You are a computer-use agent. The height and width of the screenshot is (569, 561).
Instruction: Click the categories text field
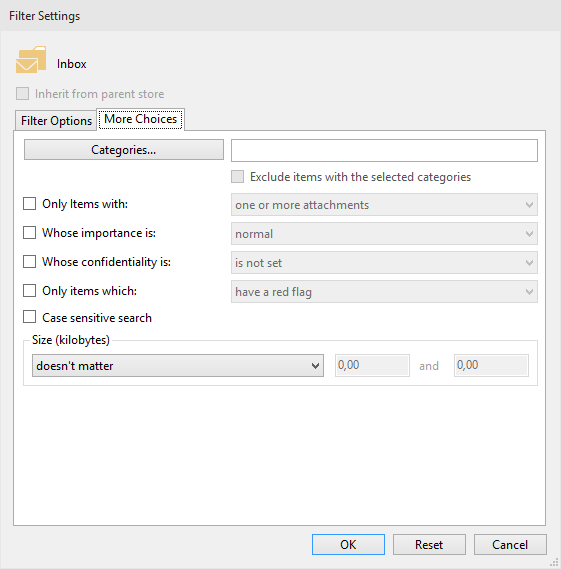click(x=384, y=150)
